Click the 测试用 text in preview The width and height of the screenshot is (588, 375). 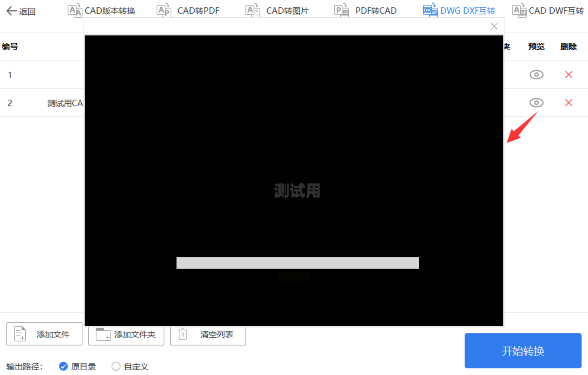click(297, 191)
